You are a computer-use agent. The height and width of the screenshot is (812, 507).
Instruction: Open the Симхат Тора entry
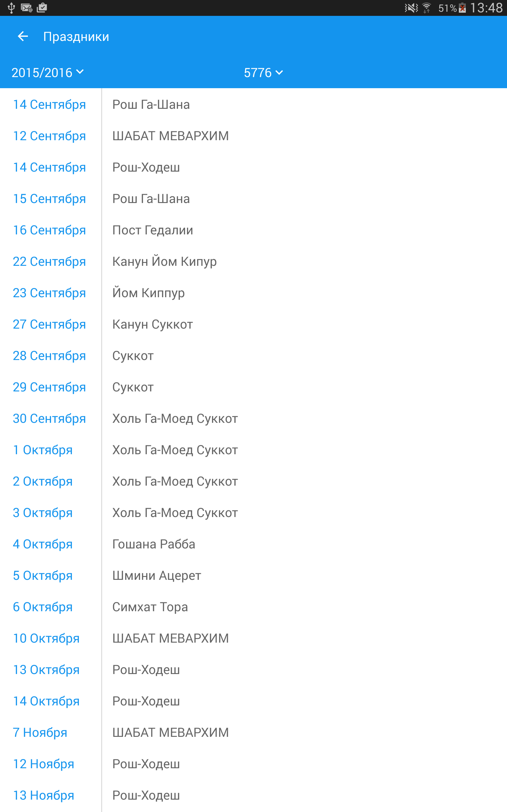[x=150, y=607]
